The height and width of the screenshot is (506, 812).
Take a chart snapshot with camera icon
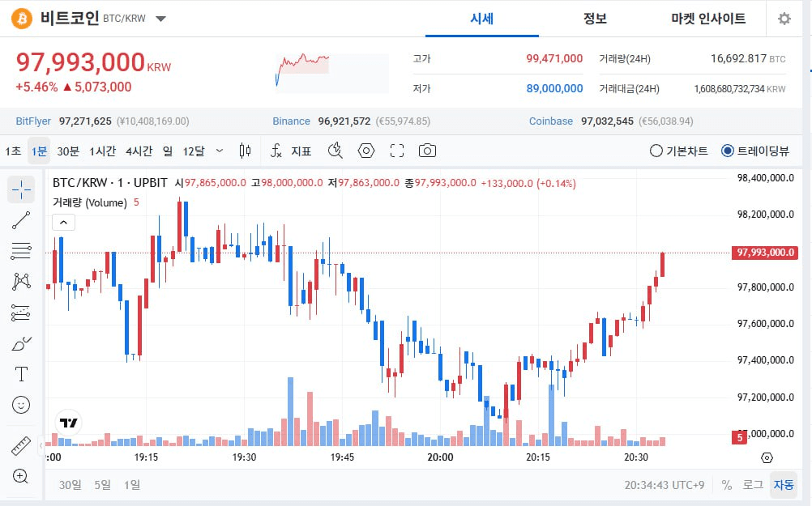(427, 151)
